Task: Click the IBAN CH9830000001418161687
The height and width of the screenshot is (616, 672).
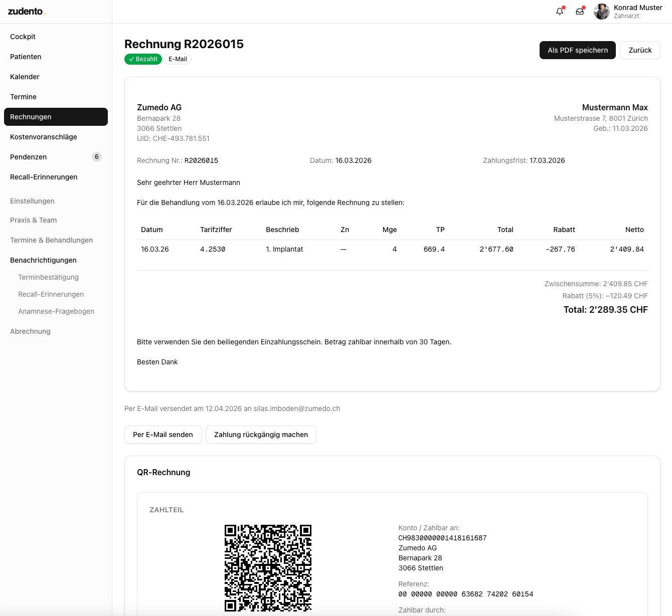Action: (x=442, y=538)
